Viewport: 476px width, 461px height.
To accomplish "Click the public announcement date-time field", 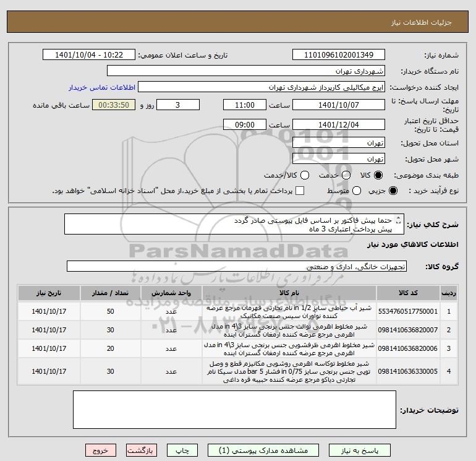I will (89, 54).
